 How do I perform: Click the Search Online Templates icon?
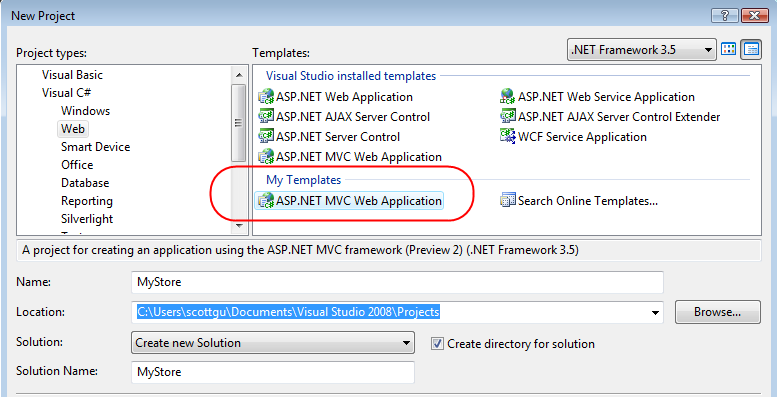point(508,200)
